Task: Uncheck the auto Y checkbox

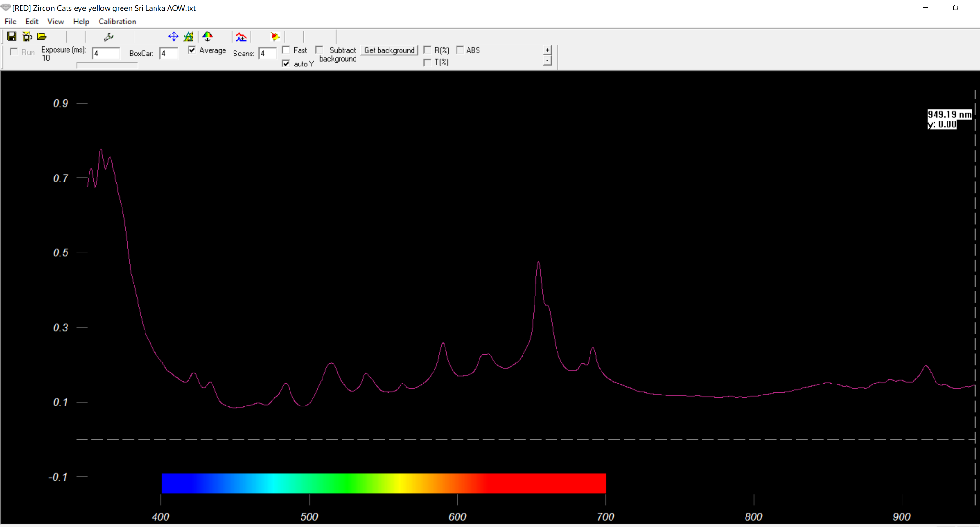Action: [x=286, y=63]
